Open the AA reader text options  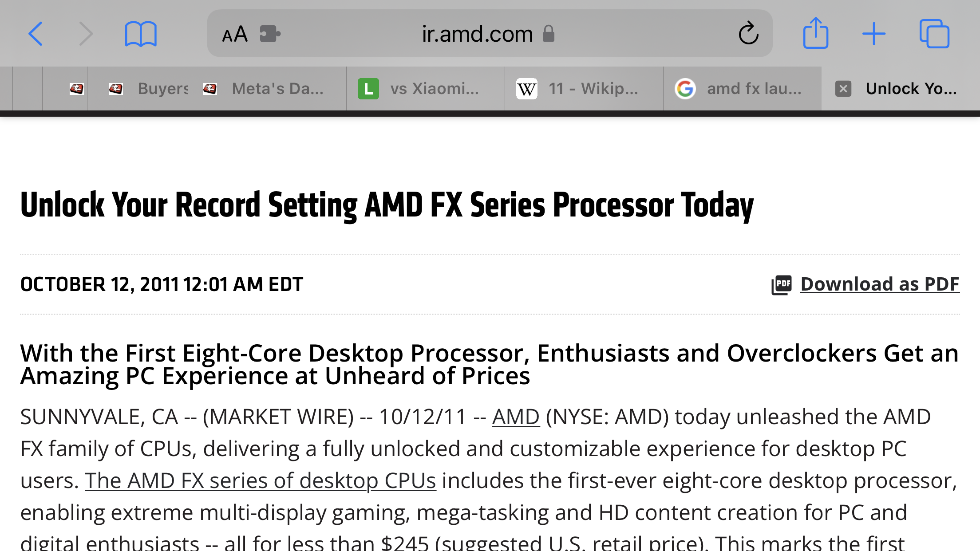pos(235,34)
